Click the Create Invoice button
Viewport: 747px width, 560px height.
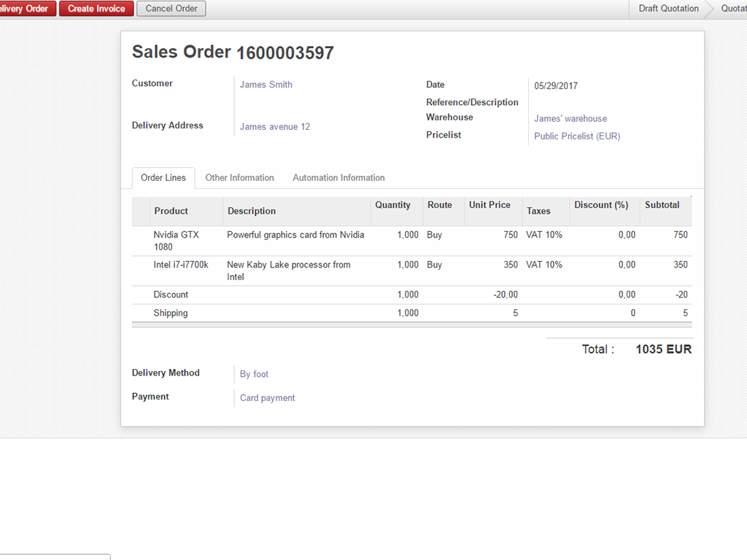click(x=96, y=9)
